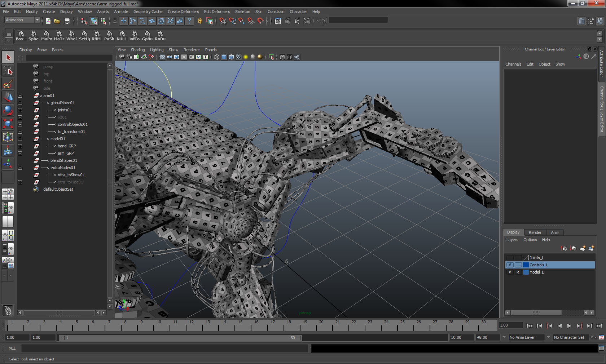The height and width of the screenshot is (364, 606).
Task: Select the arrow Select Tool in toolbox
Action: pyautogui.click(x=8, y=57)
